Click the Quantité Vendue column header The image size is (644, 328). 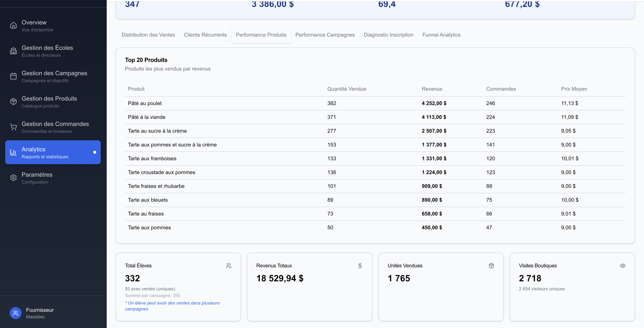(x=346, y=89)
